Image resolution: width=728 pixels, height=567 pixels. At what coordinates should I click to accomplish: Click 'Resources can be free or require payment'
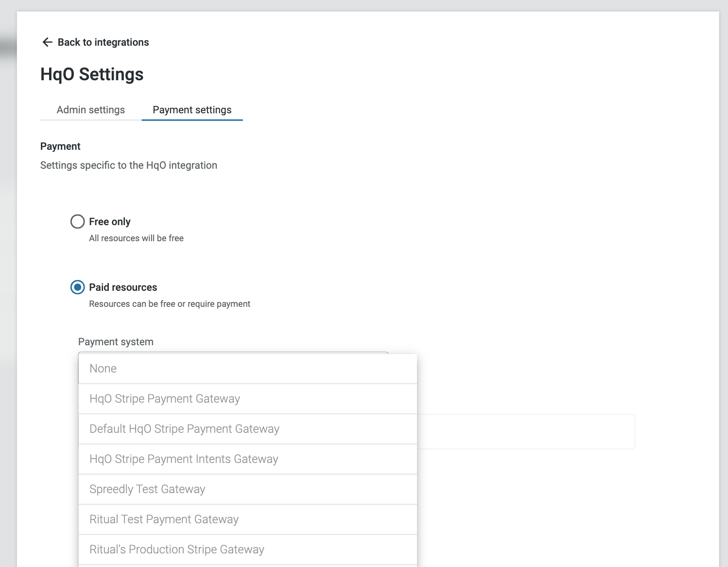[170, 304]
